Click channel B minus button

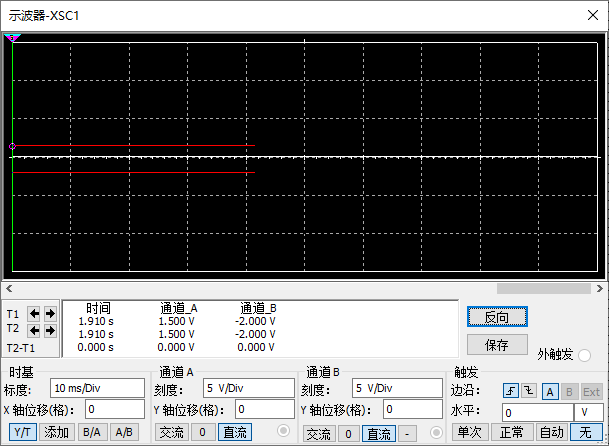pos(407,434)
